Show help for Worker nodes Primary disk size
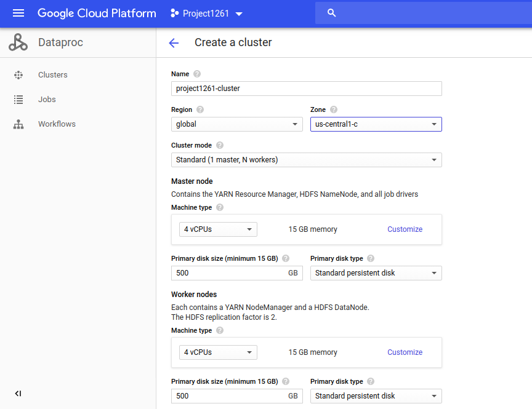The width and height of the screenshot is (532, 409). coord(286,381)
